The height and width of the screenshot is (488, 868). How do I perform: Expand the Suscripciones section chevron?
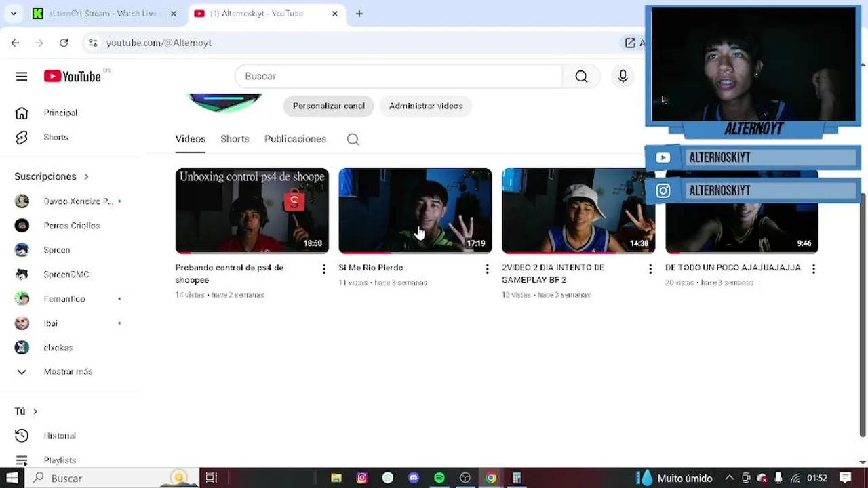point(86,176)
